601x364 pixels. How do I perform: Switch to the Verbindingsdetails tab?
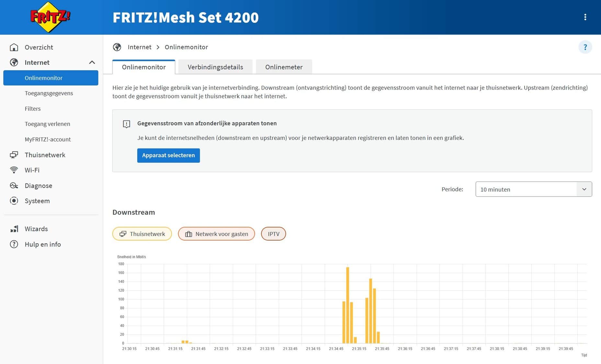215,67
